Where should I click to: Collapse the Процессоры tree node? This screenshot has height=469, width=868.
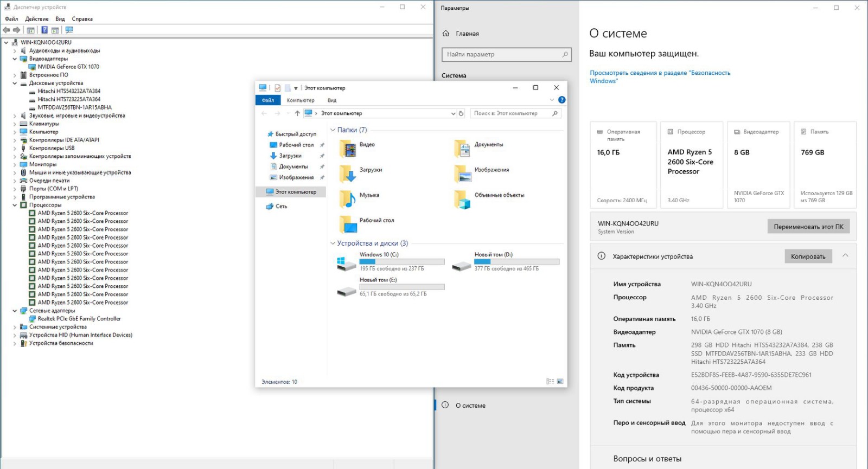point(15,205)
